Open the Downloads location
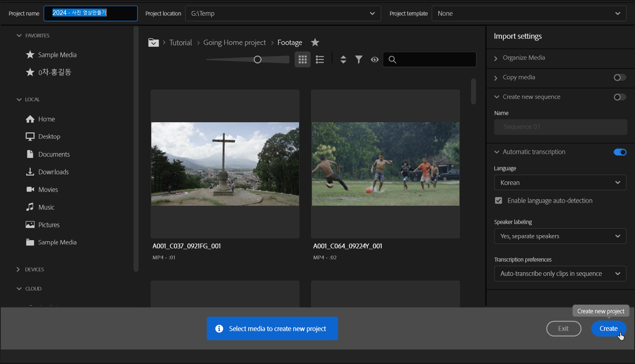 point(47,172)
